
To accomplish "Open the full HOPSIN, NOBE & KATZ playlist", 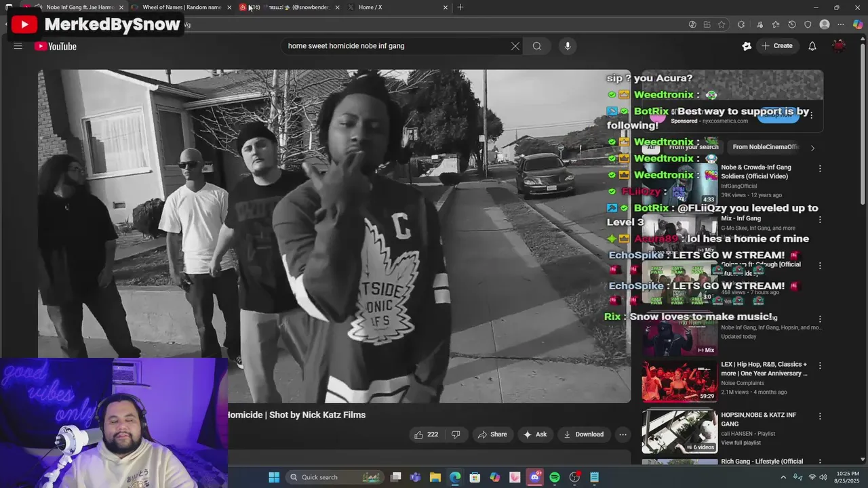I will pos(741,443).
